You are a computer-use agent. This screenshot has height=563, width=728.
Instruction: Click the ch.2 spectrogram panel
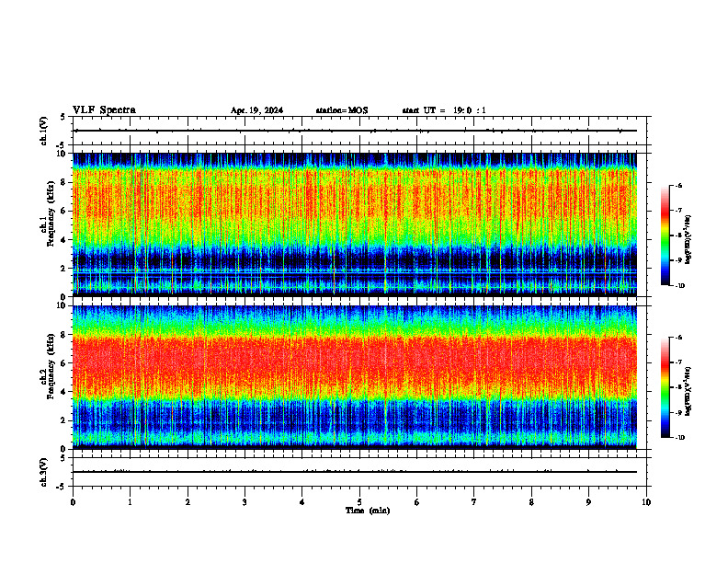pyautogui.click(x=355, y=377)
